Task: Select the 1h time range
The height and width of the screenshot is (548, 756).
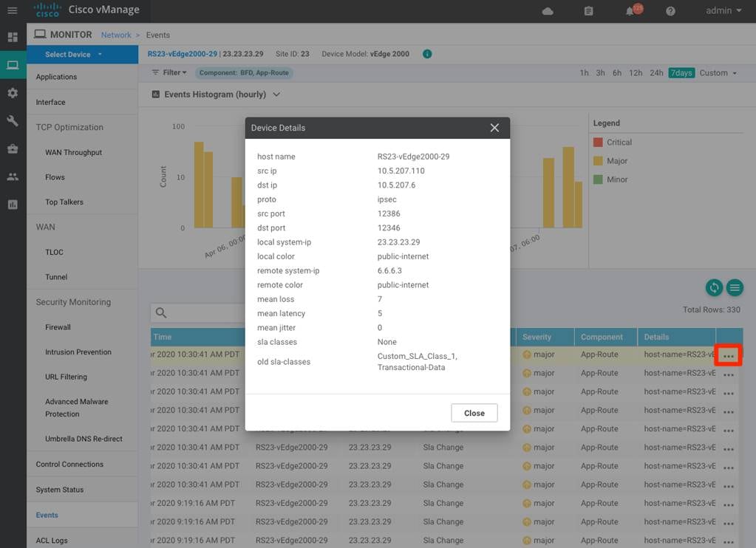Action: 584,73
